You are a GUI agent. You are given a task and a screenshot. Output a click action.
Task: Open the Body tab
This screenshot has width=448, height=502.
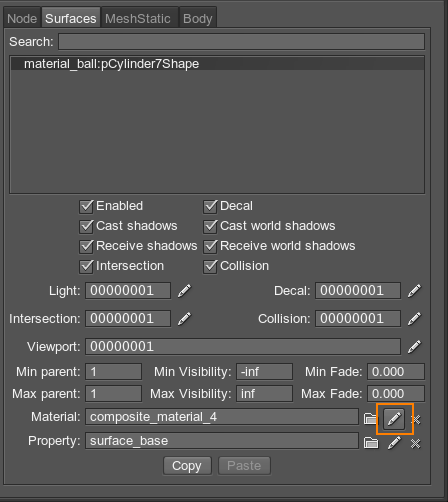[198, 18]
